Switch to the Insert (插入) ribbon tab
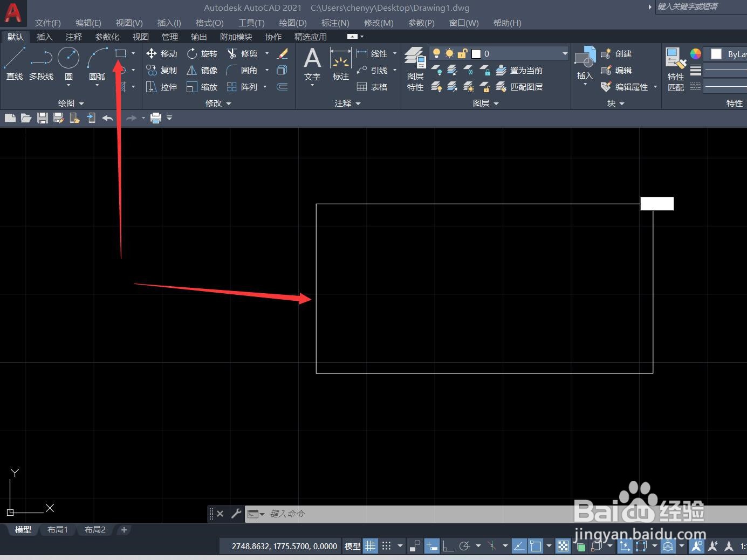This screenshot has width=747, height=560. (x=44, y=37)
